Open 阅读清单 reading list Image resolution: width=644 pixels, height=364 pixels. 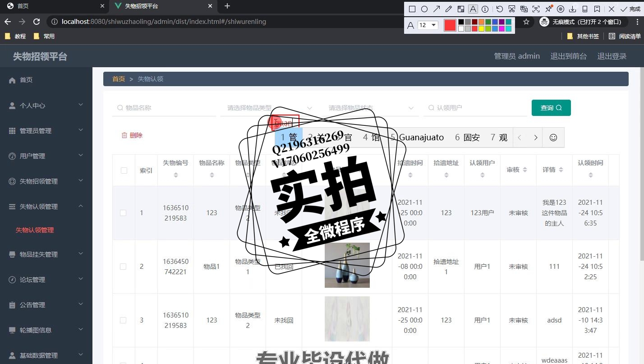625,36
